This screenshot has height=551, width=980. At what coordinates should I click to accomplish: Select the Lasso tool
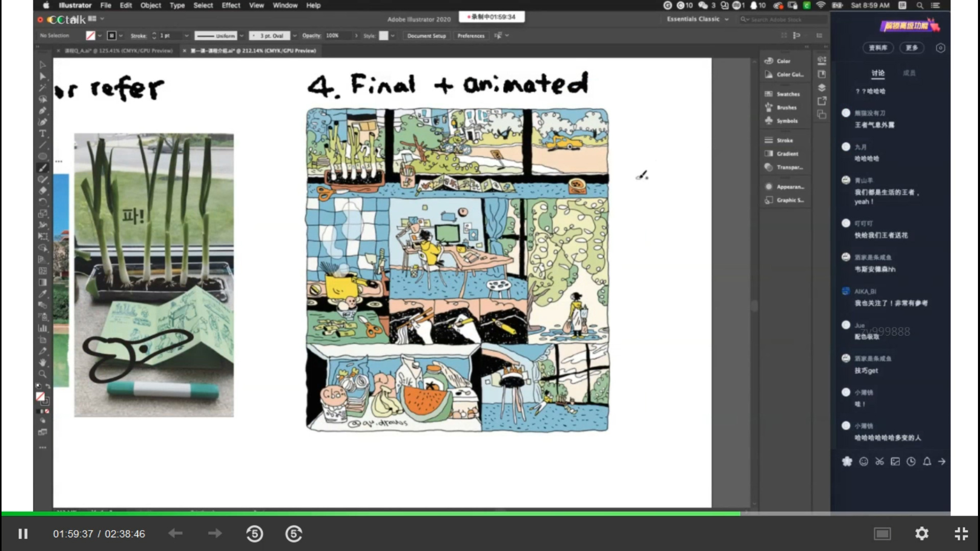tap(43, 99)
